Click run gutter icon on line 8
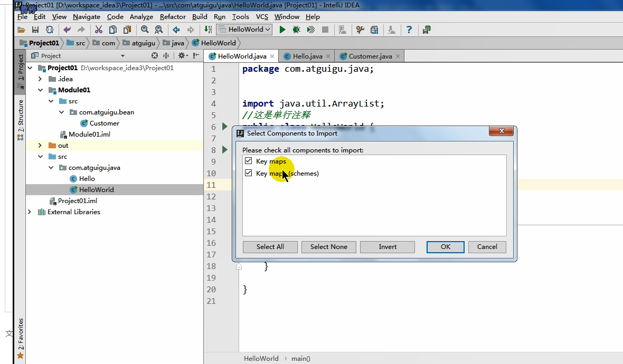 tap(224, 150)
